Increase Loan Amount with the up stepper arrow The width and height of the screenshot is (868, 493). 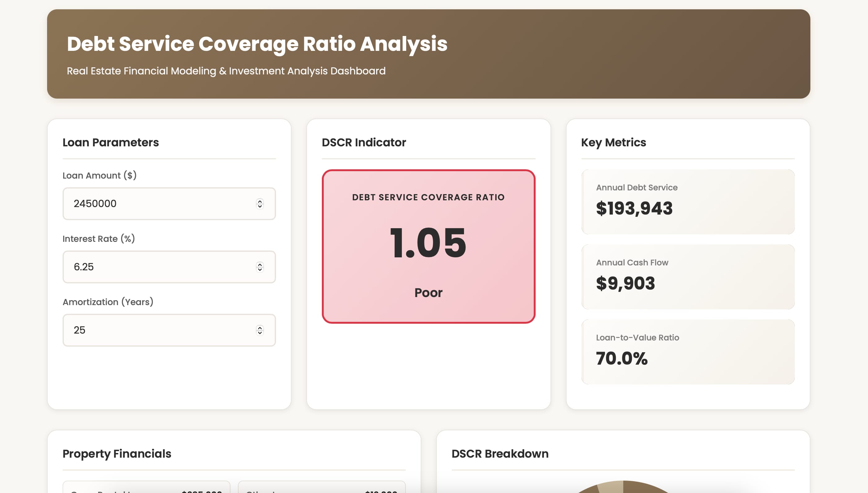click(260, 201)
